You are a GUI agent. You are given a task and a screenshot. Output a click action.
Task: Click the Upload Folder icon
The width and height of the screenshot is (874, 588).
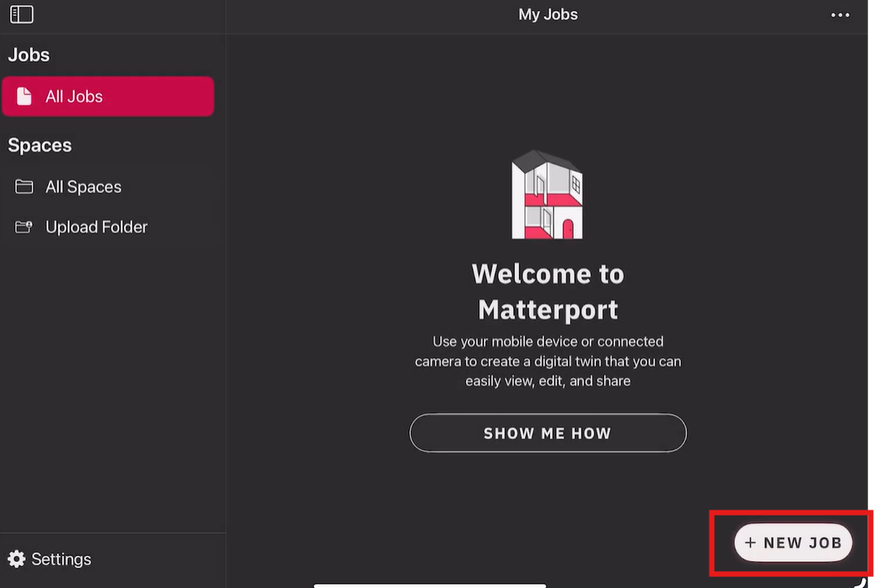[x=24, y=227]
